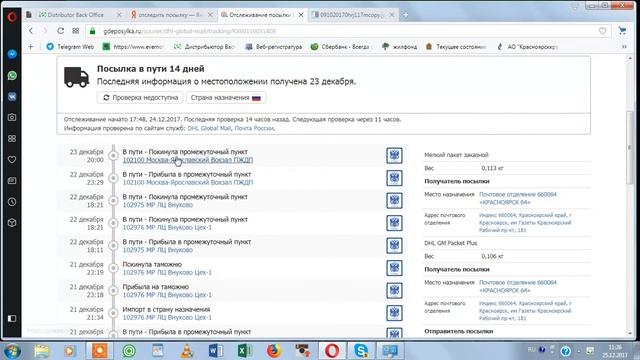Click Russian Post icon for Покинула таможню row
640x360 pixels.
(x=394, y=268)
